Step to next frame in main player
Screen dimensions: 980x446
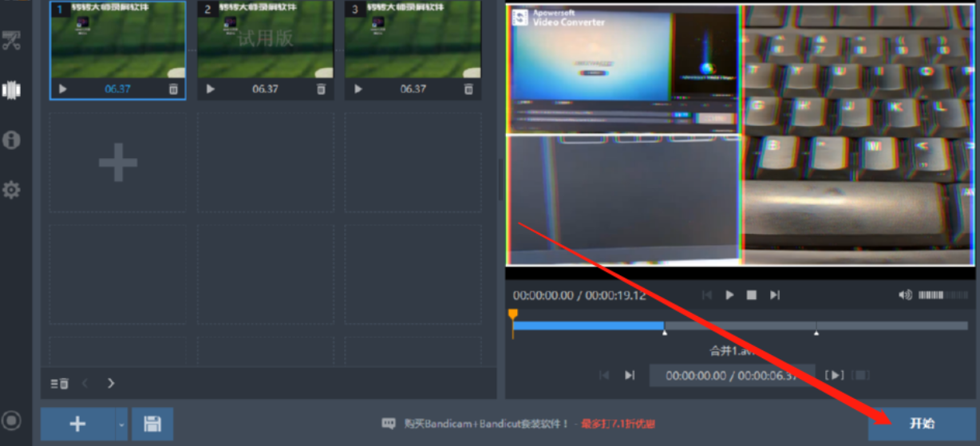click(x=774, y=295)
